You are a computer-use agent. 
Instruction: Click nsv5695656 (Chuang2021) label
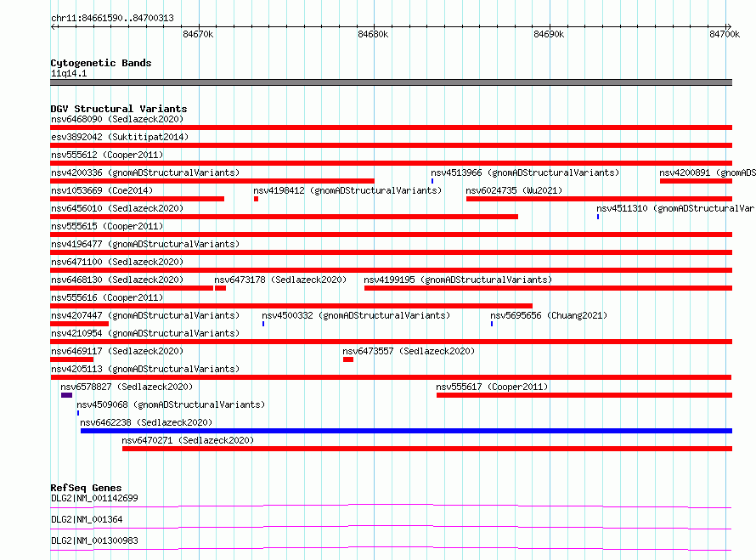click(x=549, y=315)
